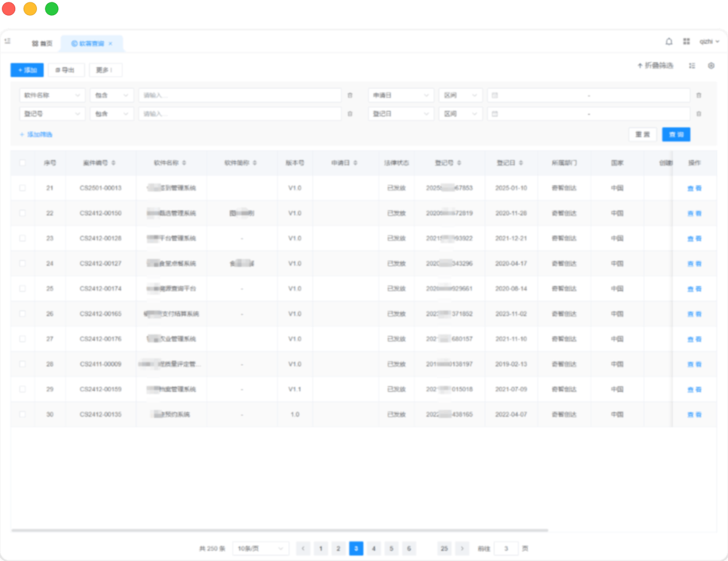Open the apps grid icon in header
The height and width of the screenshot is (561, 728).
point(686,42)
